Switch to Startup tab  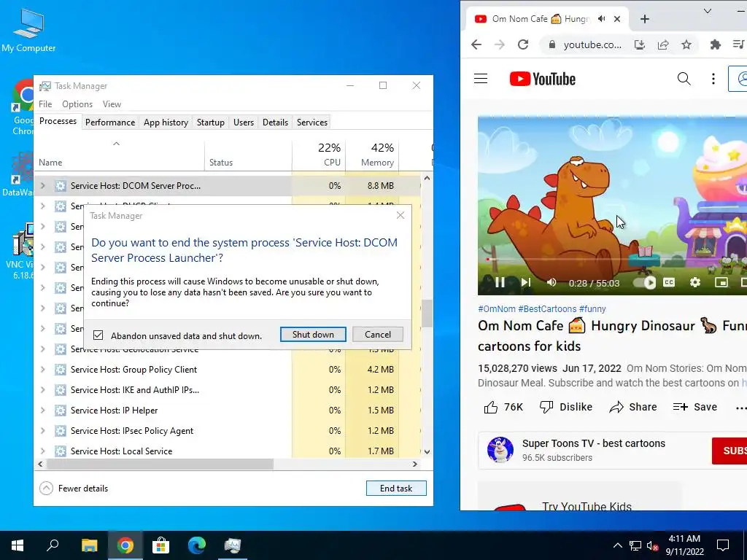point(211,122)
